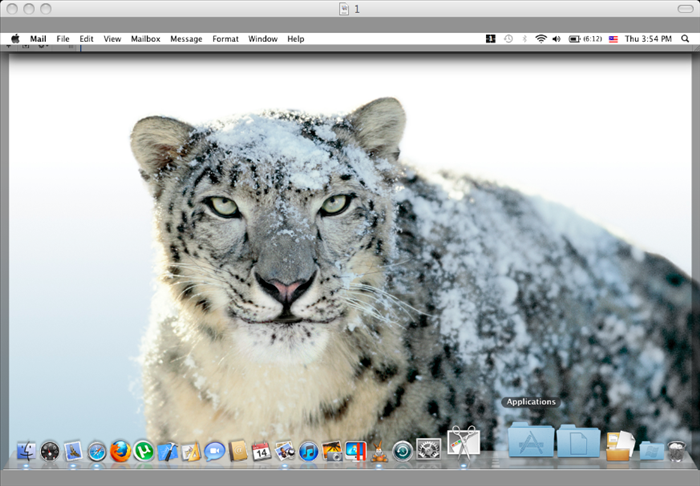Click the scissors Grab icon in Dock

(463, 442)
